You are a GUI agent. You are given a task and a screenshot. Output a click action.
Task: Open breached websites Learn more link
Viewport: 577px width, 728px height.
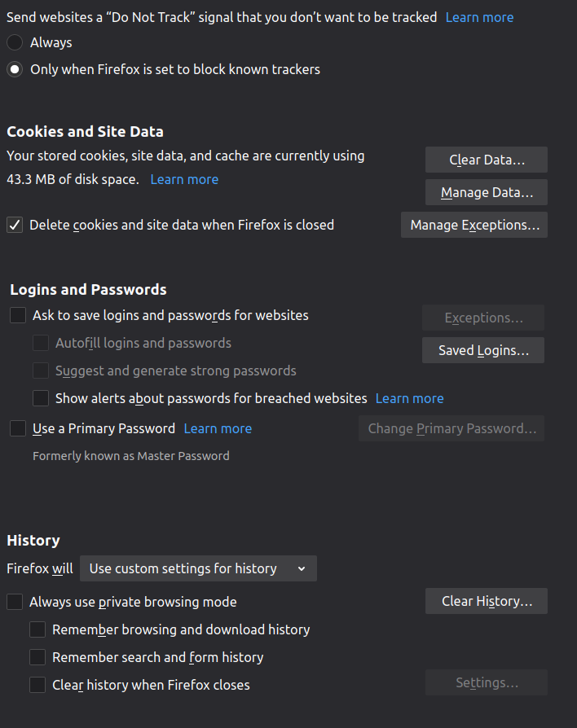tap(409, 398)
